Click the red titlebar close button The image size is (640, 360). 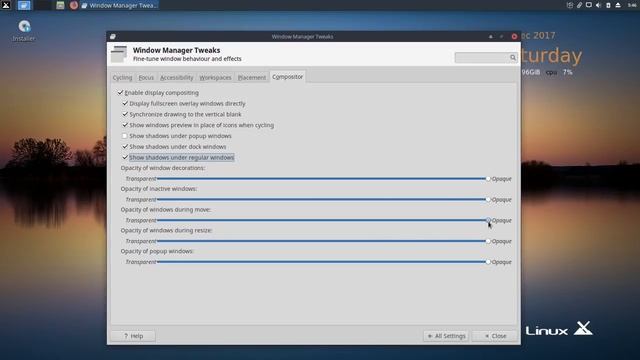[x=514, y=36]
